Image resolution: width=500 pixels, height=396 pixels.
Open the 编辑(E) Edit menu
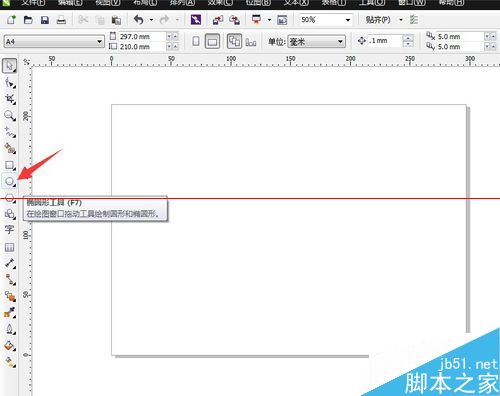tap(70, 2)
